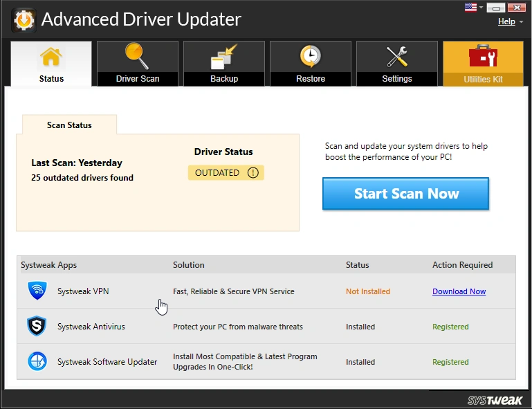The image size is (532, 409).
Task: Open the Restore tab
Action: (x=310, y=64)
